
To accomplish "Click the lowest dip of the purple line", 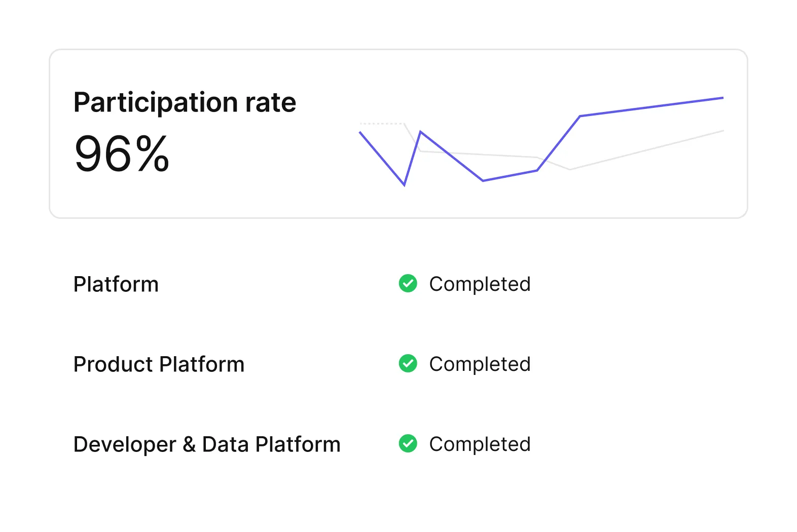I will click(x=404, y=185).
